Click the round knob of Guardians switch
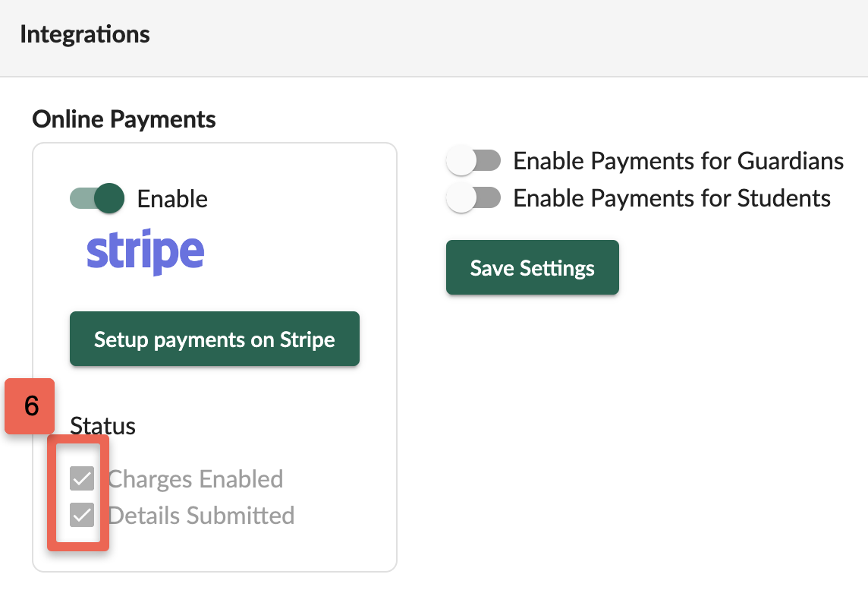 [461, 161]
